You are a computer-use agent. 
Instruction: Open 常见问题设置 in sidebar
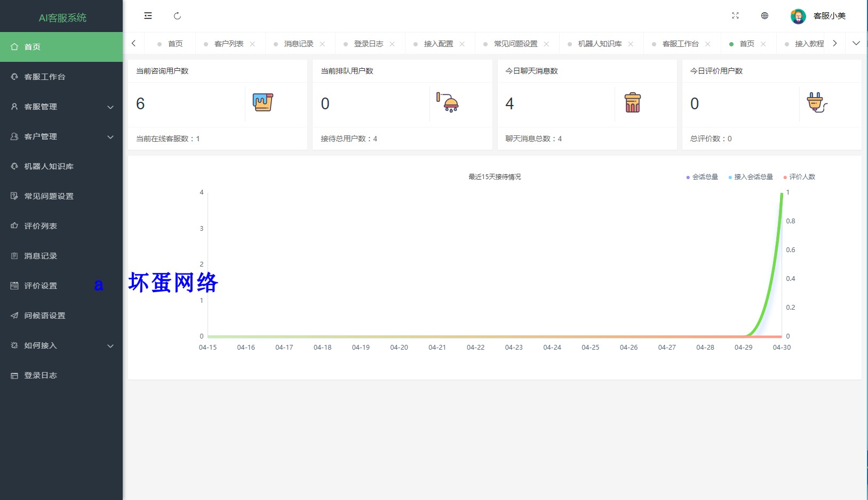coord(61,196)
